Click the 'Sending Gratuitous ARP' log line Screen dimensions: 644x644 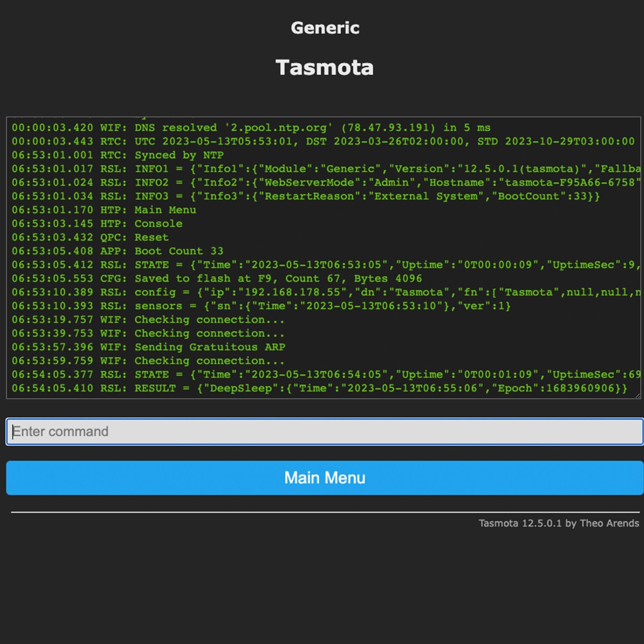click(149, 347)
